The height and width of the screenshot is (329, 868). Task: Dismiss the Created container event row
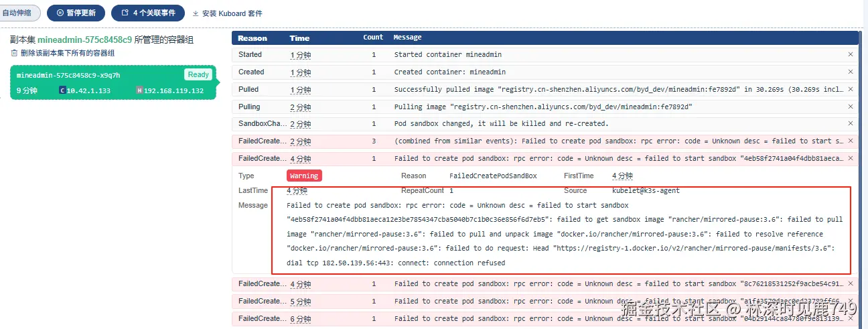tap(851, 72)
